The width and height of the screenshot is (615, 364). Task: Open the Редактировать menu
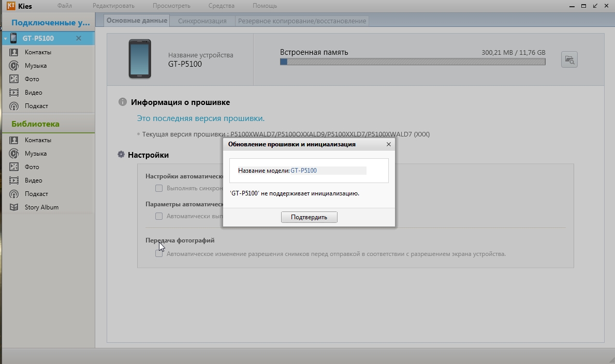click(x=113, y=6)
